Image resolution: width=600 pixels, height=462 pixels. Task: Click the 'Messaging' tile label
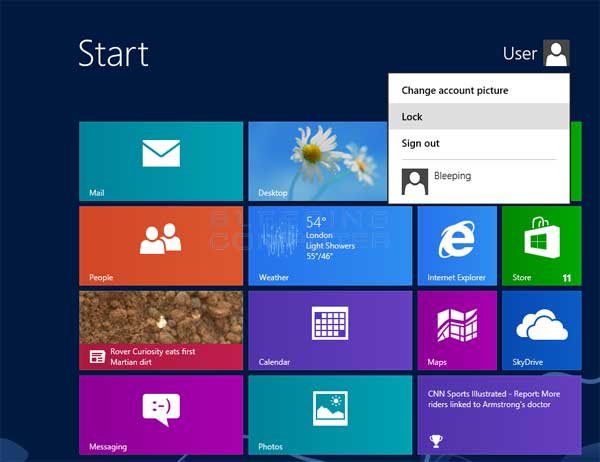(x=108, y=447)
